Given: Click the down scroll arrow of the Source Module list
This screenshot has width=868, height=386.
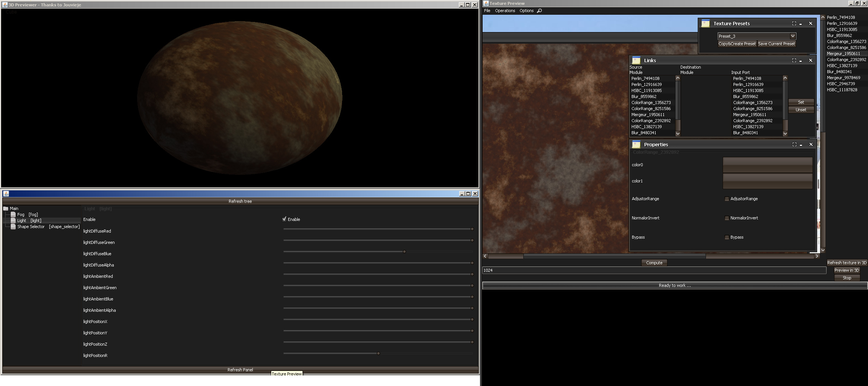Looking at the screenshot, I should (x=677, y=133).
